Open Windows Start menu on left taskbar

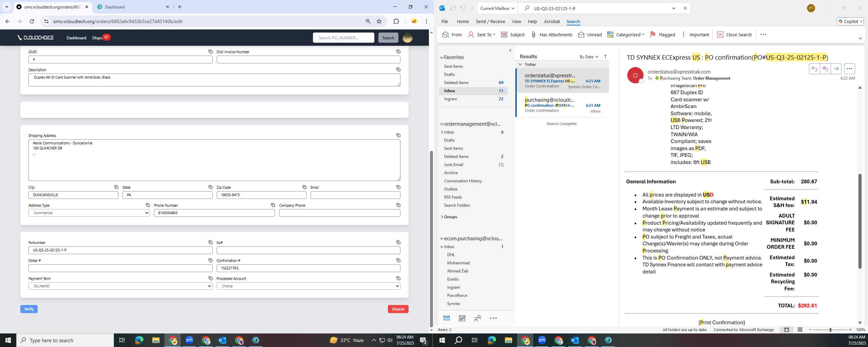(8, 340)
